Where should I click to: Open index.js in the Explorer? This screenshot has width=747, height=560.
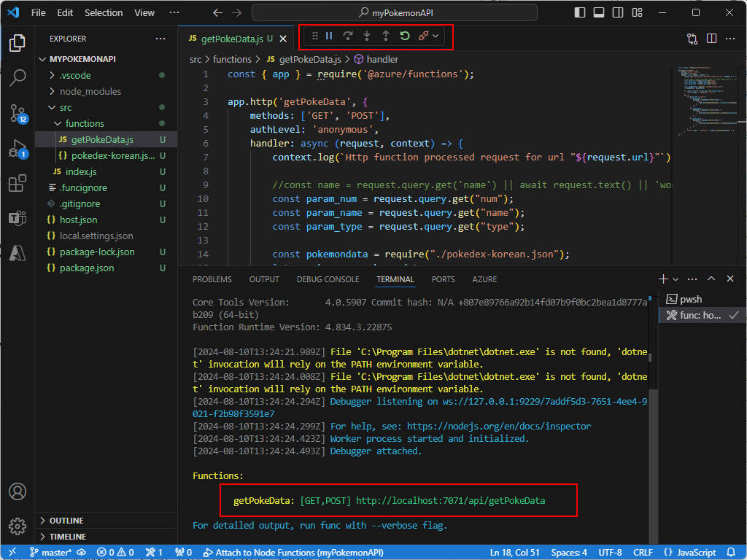[107, 171]
